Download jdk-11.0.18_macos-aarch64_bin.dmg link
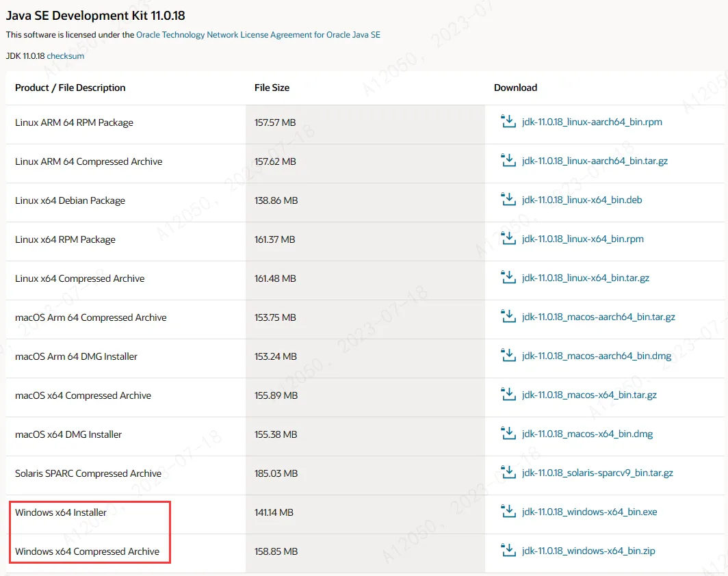 click(x=597, y=356)
